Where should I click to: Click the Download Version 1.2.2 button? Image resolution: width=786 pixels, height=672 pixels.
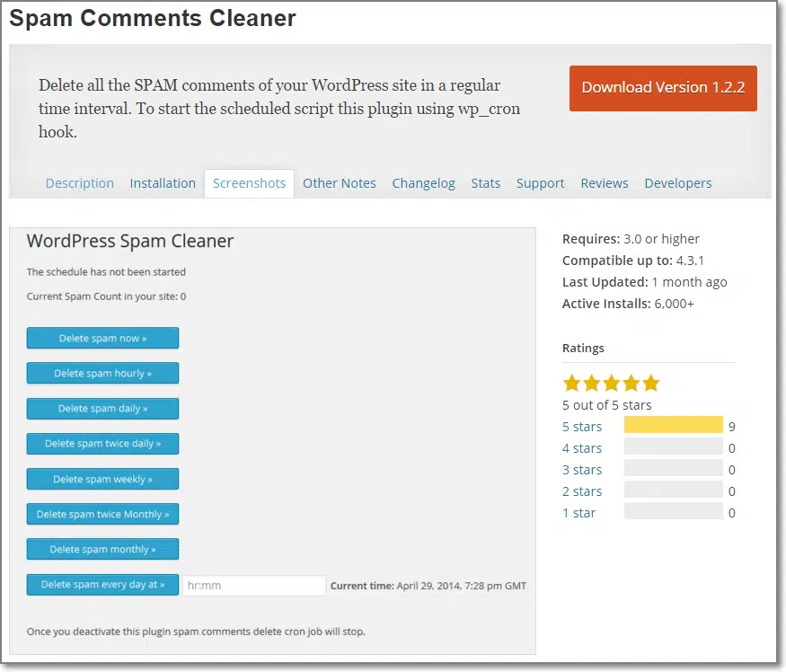click(663, 88)
